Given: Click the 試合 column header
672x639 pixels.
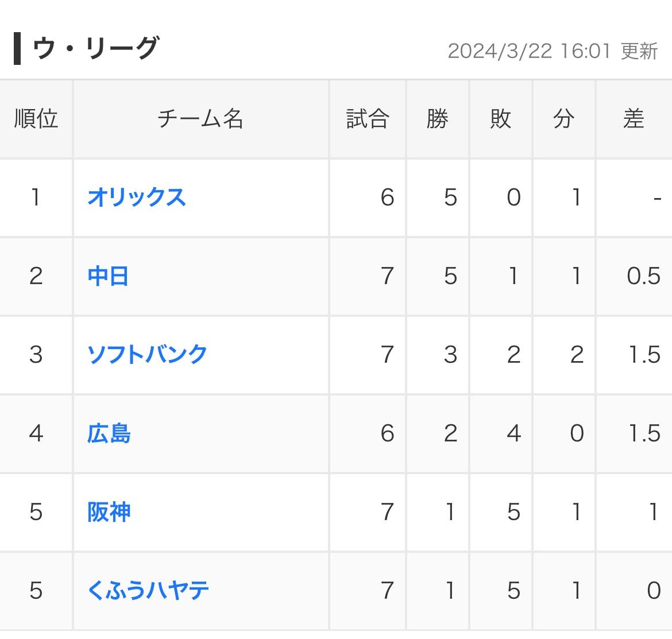Looking at the screenshot, I should 368,119.
